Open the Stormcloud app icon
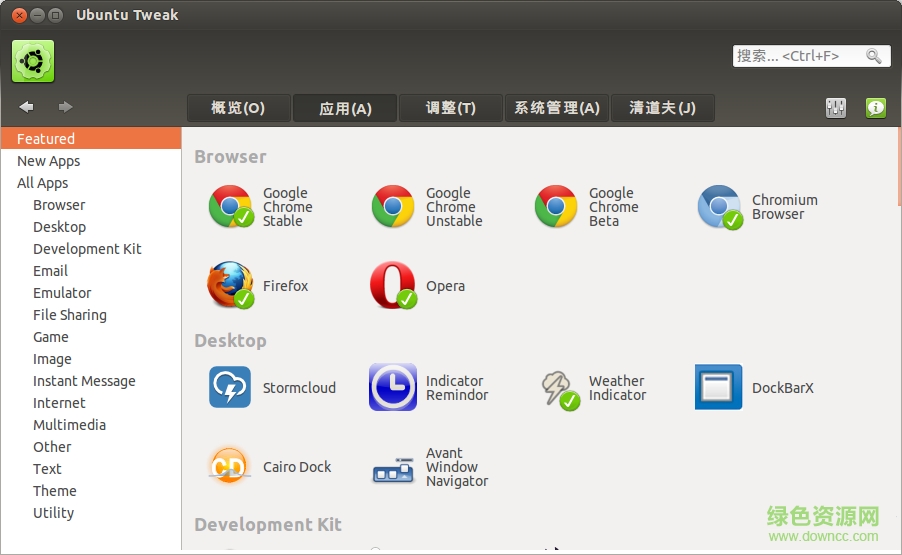902x555 pixels. coord(230,387)
